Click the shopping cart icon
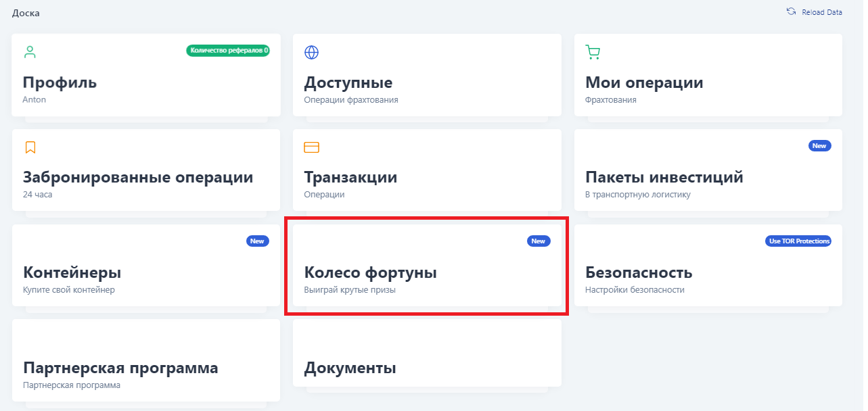This screenshot has height=411, width=868. point(593,52)
